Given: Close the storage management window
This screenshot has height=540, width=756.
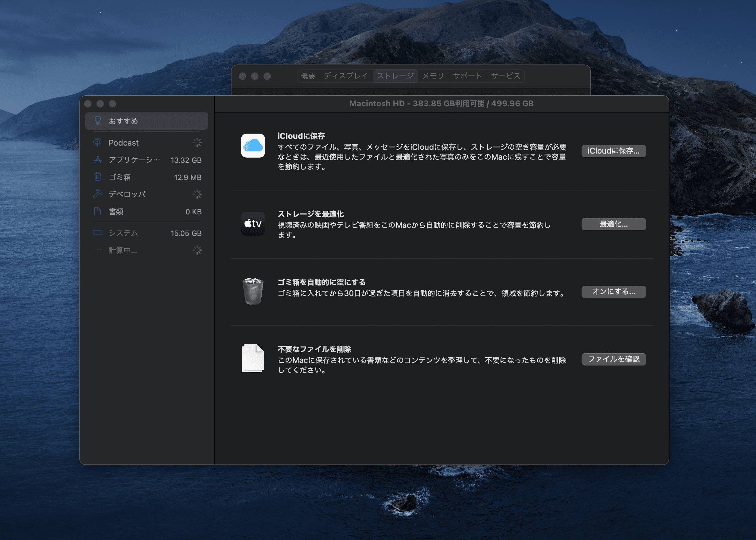Looking at the screenshot, I should (x=88, y=104).
